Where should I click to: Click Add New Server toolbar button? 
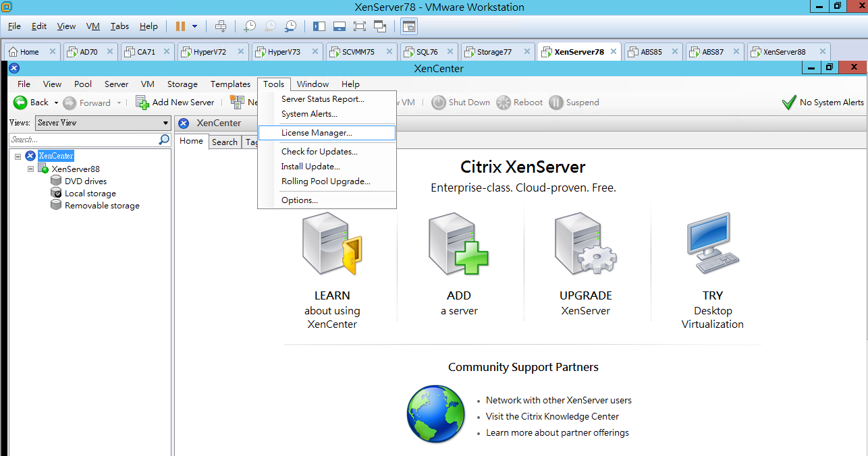pos(175,103)
